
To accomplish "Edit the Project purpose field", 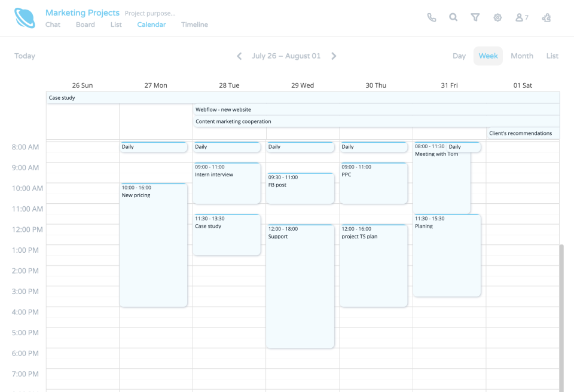I will pos(150,13).
